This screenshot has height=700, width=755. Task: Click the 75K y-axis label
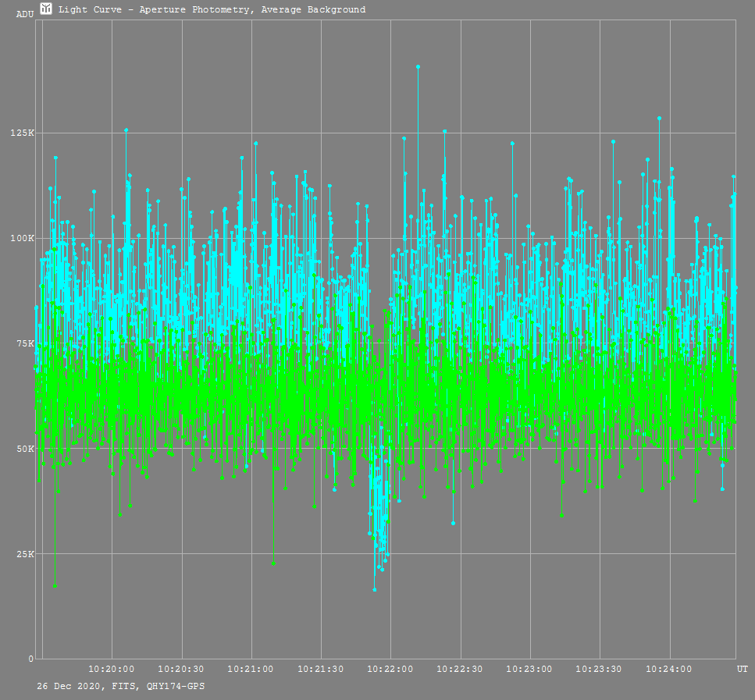(25, 343)
